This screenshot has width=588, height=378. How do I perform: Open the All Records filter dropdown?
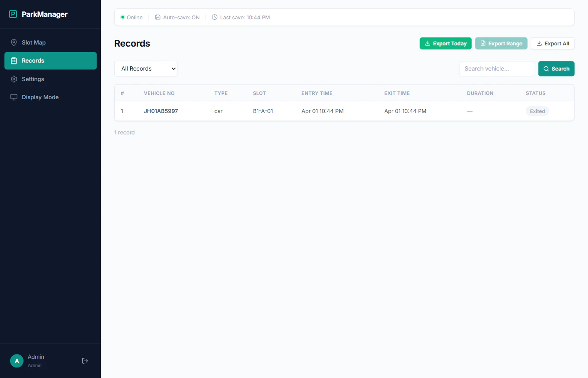[x=146, y=68]
